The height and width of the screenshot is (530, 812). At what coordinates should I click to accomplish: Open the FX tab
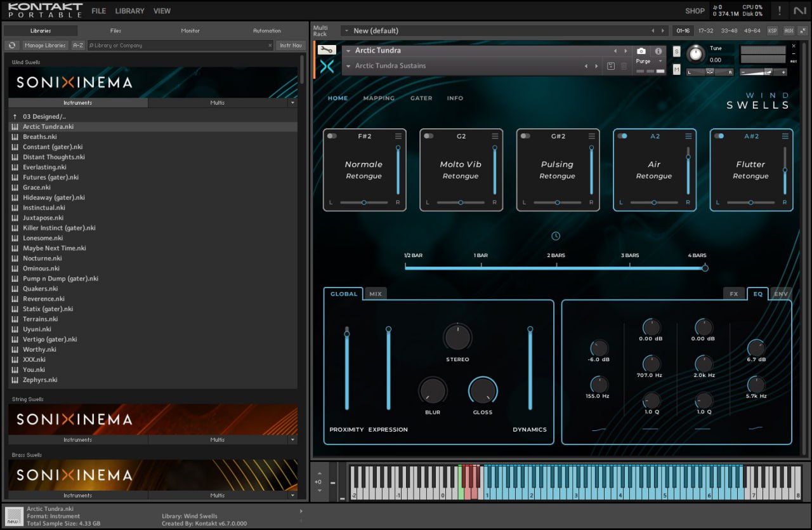(x=734, y=294)
